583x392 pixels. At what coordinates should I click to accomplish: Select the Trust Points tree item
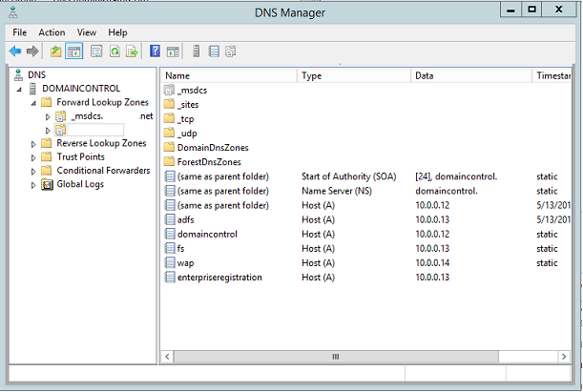(x=80, y=157)
